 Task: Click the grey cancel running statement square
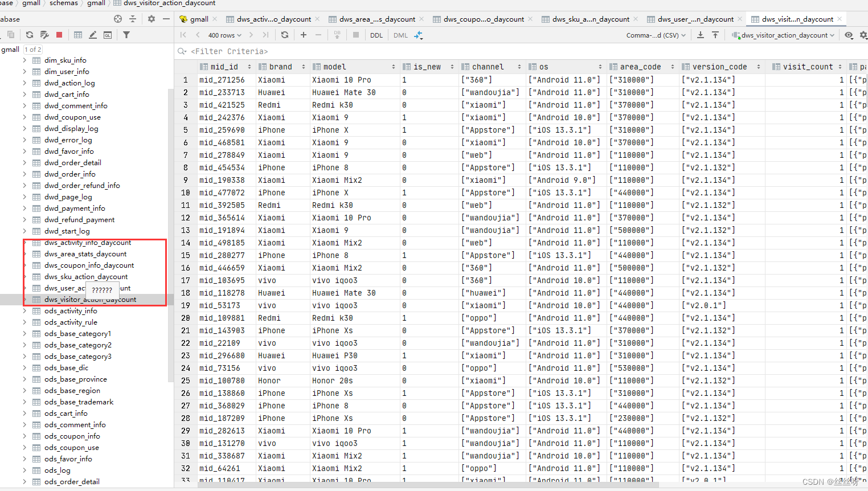pos(356,35)
